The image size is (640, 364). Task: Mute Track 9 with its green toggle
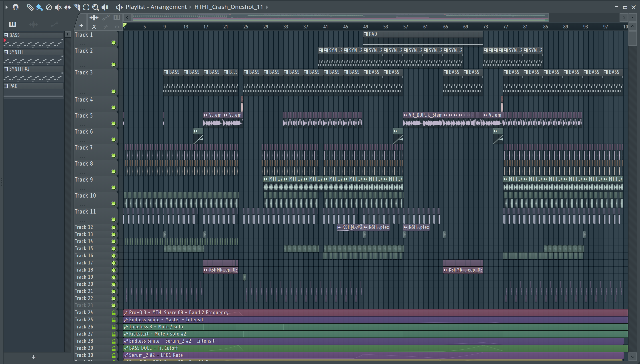pos(114,188)
